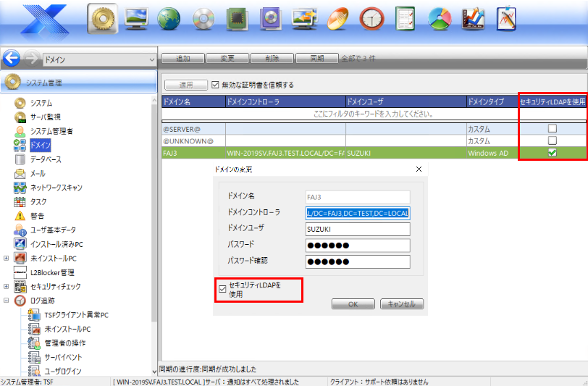Click the clock icon in top toolbar
Screen dimensions: 588x386
tap(371, 18)
